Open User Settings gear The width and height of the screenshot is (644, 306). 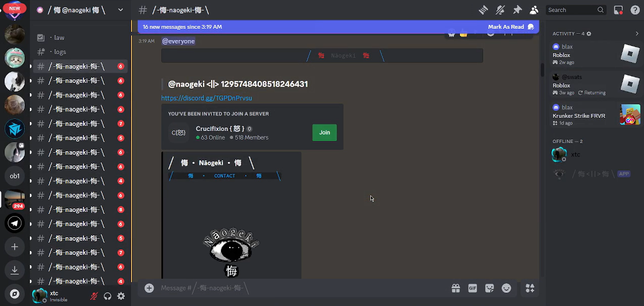121,296
